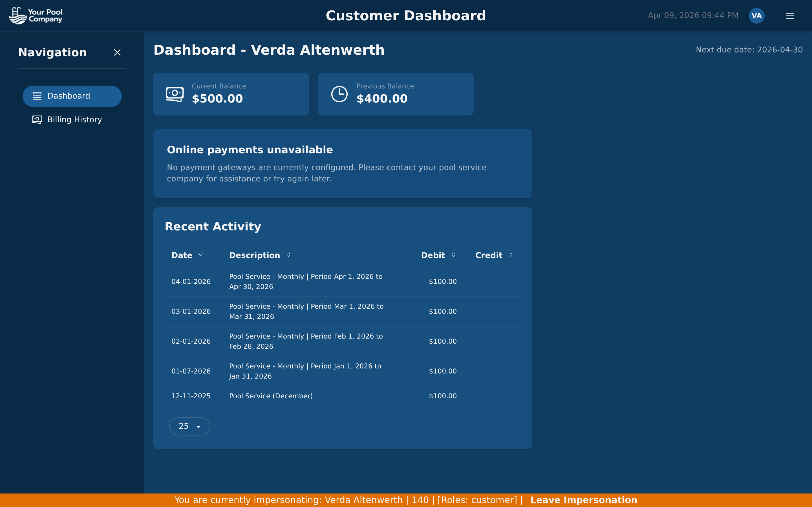Collapse the Navigation panel with the X
Image resolution: width=812 pixels, height=507 pixels.
tap(117, 53)
